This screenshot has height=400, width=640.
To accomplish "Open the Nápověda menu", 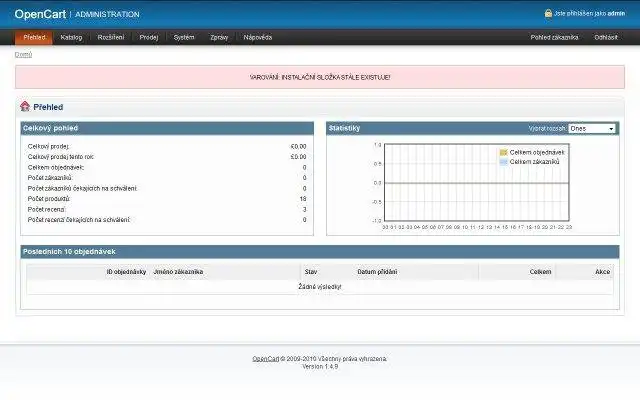I will coord(258,37).
